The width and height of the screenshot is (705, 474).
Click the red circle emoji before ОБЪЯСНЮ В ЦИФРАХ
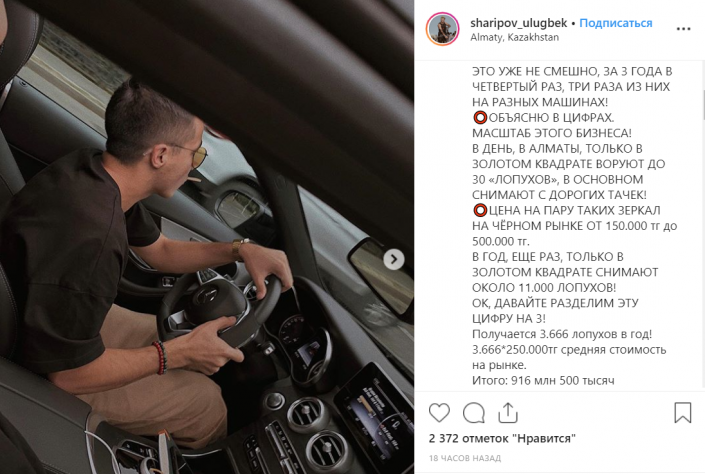(480, 118)
